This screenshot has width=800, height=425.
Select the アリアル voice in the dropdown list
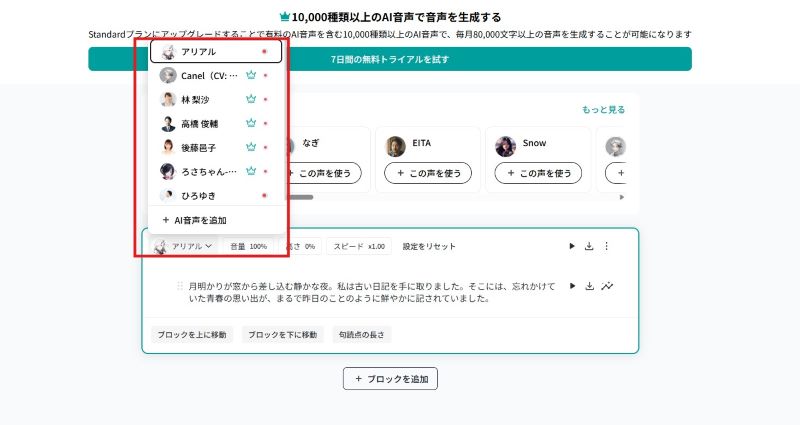tap(216, 52)
